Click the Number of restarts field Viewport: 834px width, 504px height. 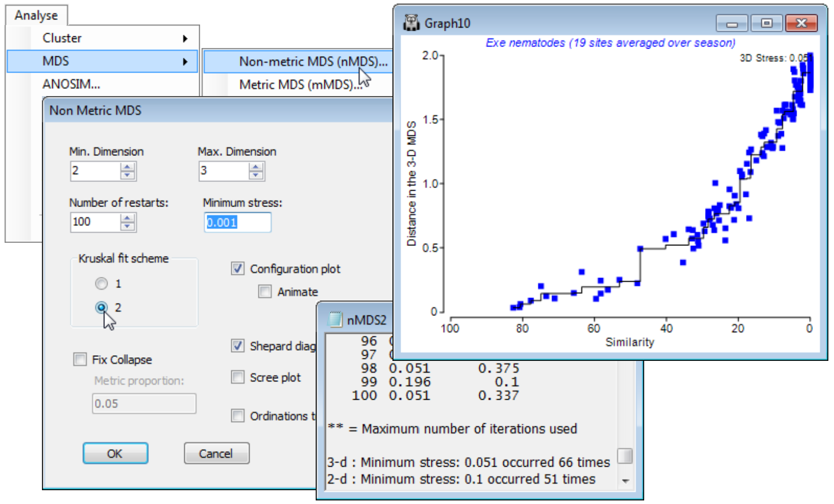pos(96,222)
